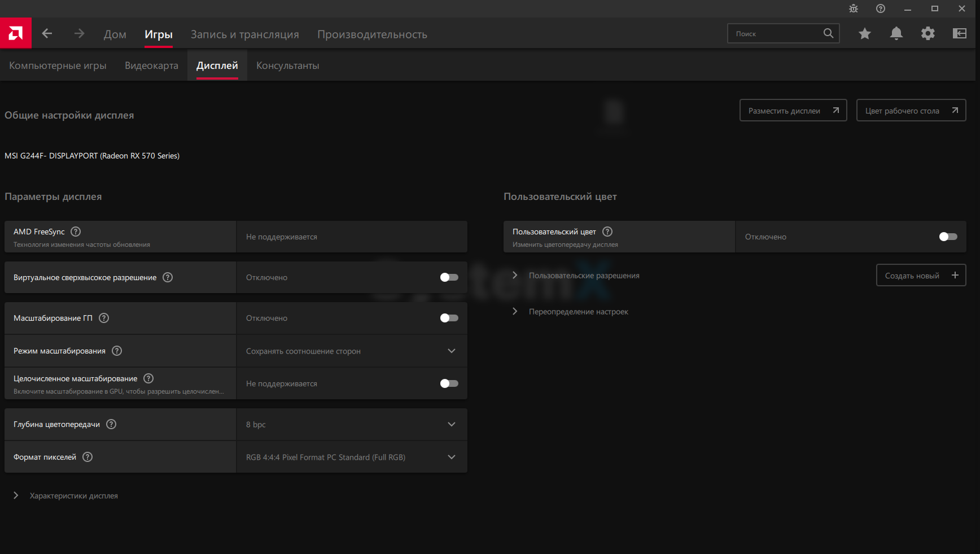Go forward with the right arrow

[x=79, y=34]
